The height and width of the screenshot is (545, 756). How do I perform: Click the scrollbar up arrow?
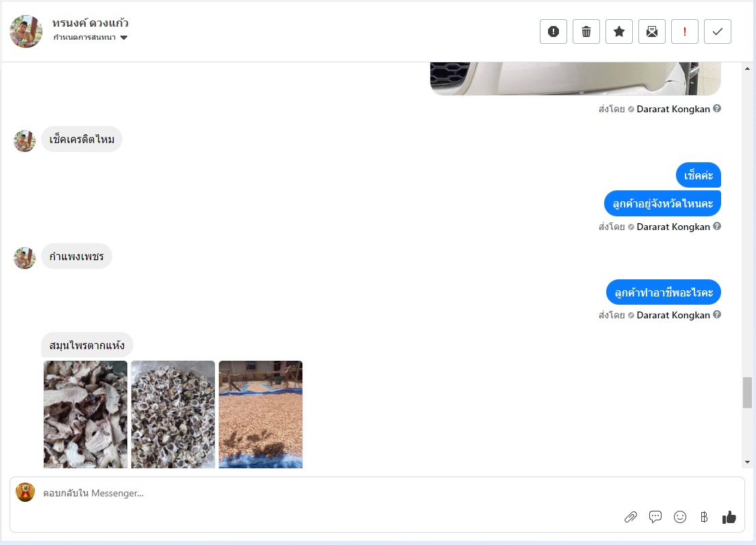coord(747,68)
